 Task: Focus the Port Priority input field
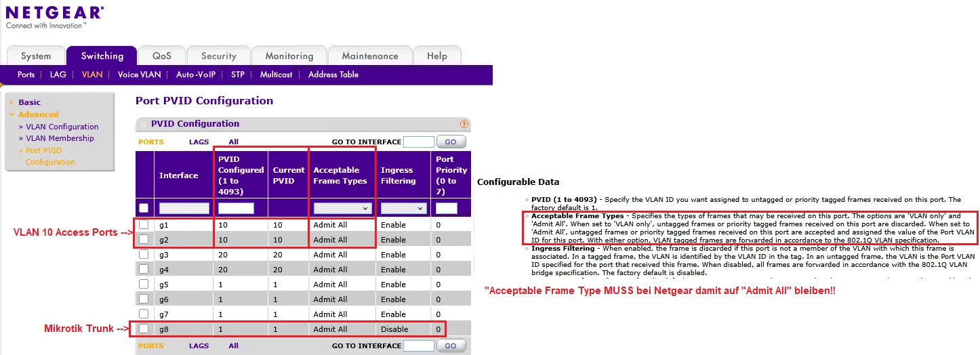(447, 209)
